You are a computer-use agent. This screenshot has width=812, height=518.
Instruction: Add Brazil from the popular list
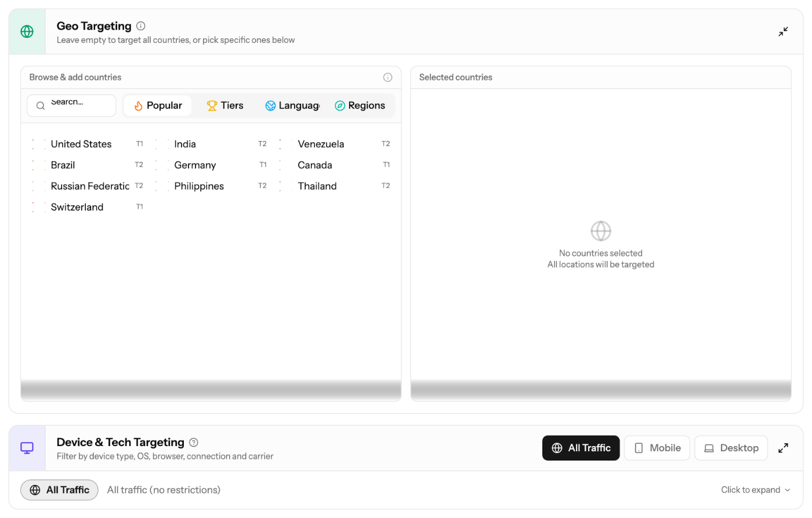coord(88,165)
